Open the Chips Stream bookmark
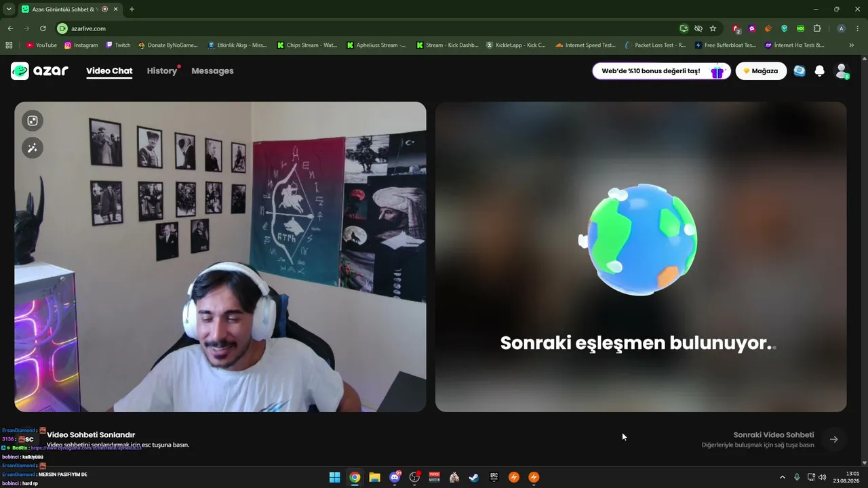Image resolution: width=868 pixels, height=488 pixels. click(307, 45)
